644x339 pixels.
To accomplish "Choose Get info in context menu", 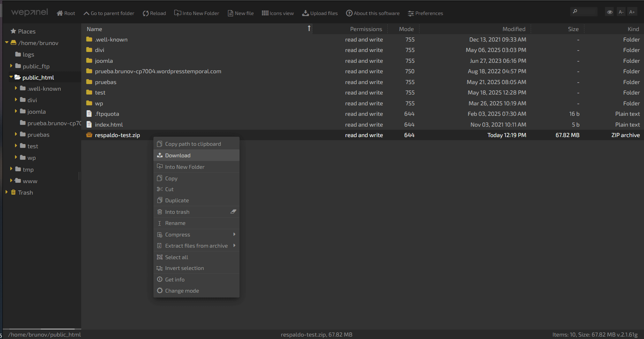I will pos(196,279).
